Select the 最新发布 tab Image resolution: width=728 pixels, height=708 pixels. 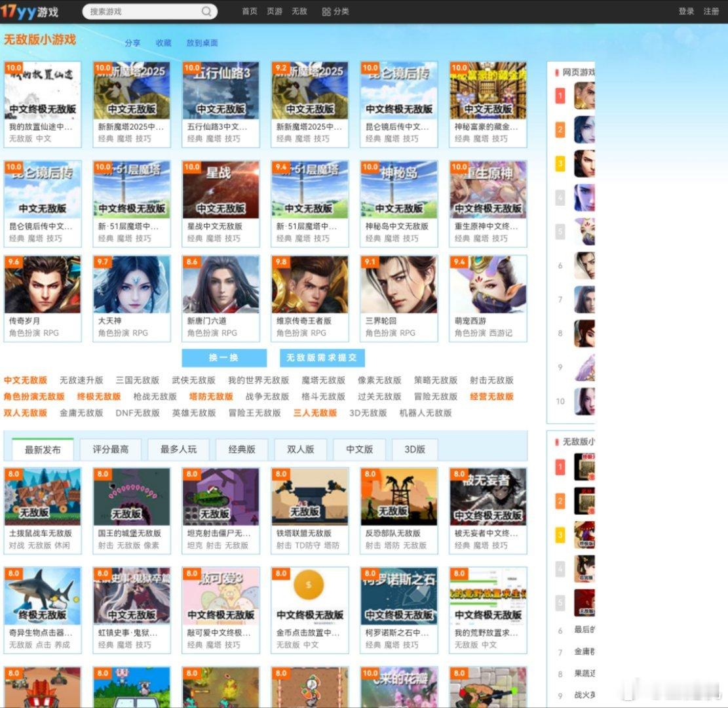click(x=43, y=449)
